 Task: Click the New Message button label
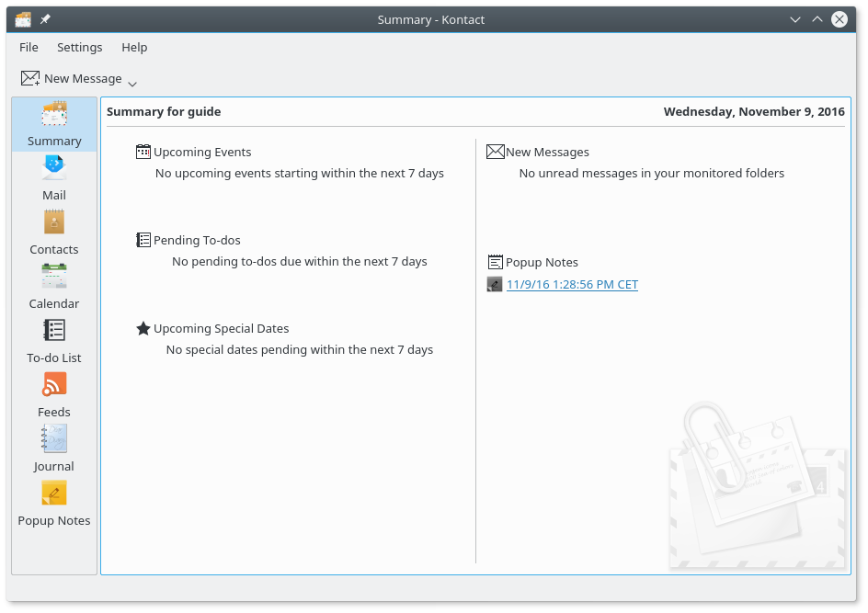point(83,78)
